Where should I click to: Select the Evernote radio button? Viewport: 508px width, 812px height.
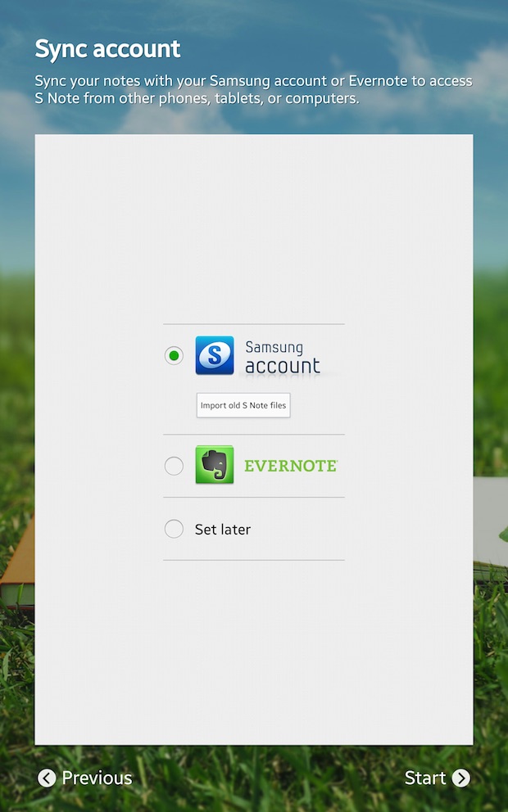[174, 466]
